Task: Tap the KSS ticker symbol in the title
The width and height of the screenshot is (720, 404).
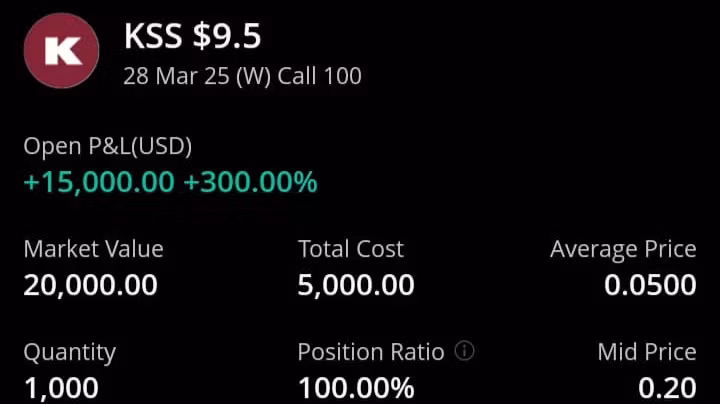Action: pyautogui.click(x=153, y=37)
